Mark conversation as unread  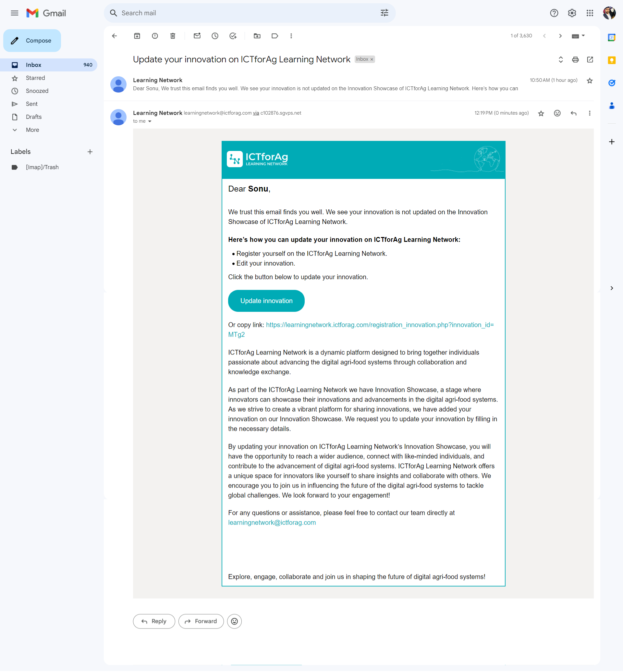coord(197,36)
